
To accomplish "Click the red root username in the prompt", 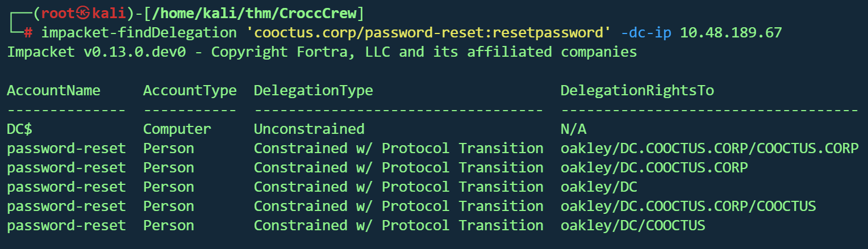I will [57, 14].
